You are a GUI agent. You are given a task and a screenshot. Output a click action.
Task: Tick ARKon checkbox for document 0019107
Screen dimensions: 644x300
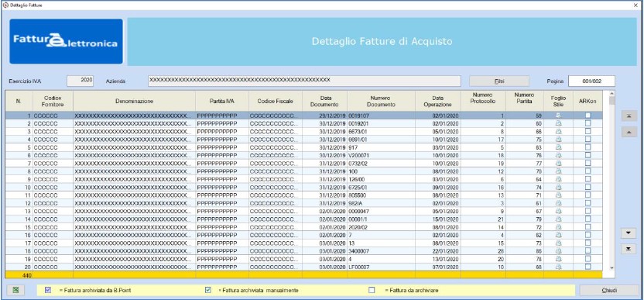click(588, 116)
